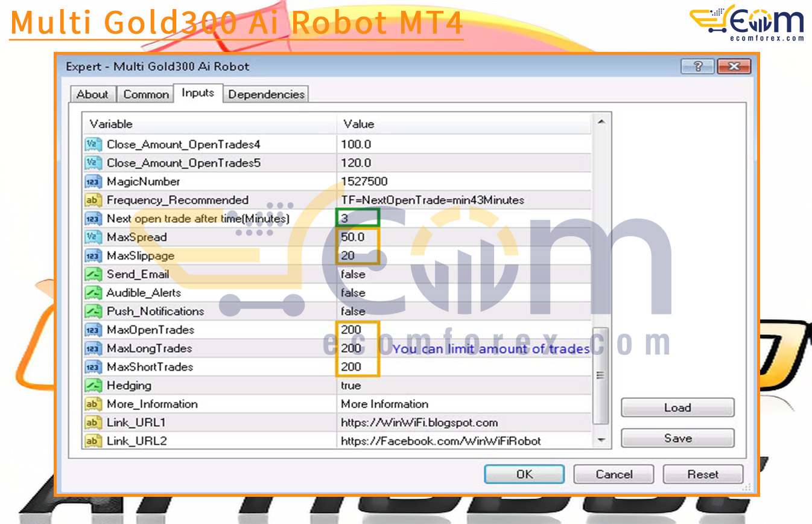
Task: Switch to the Common tab
Action: coord(146,94)
